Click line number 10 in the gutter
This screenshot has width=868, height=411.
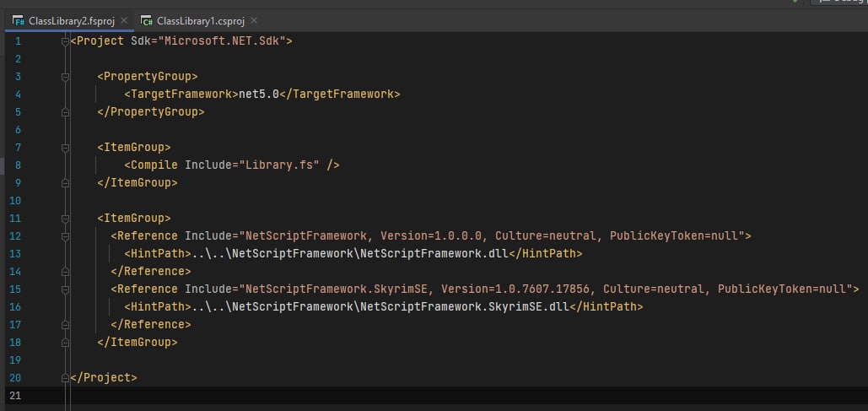point(15,201)
